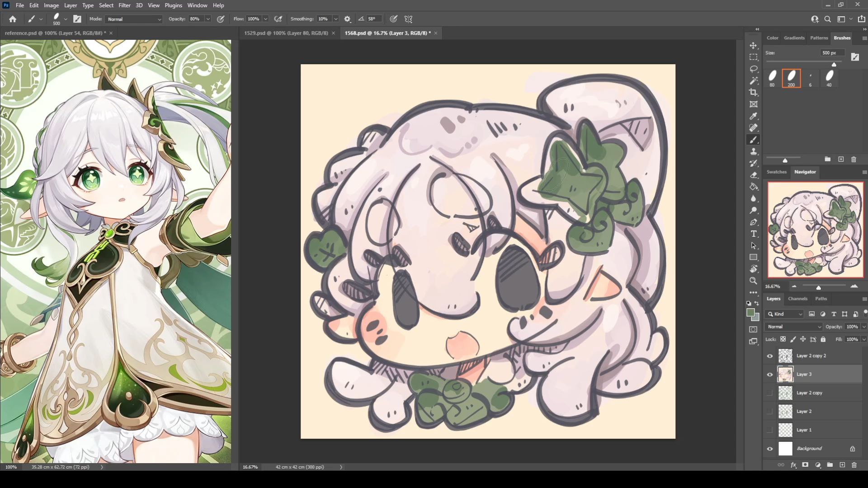Toggle pressure for opacity button

point(221,19)
